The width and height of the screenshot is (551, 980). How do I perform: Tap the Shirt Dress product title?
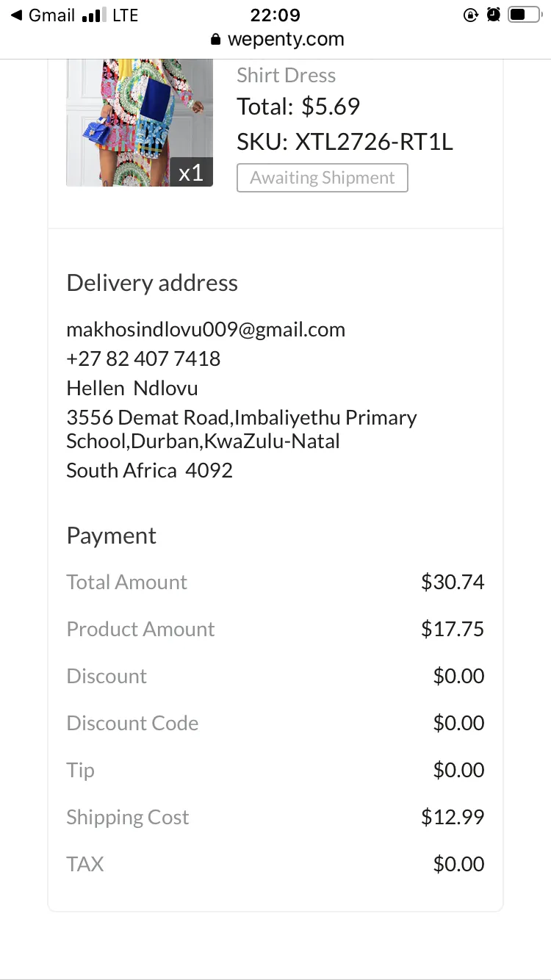pos(286,75)
